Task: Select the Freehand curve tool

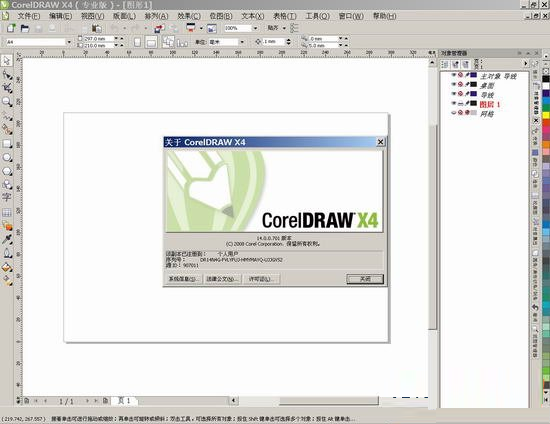Action: pyautogui.click(x=7, y=116)
